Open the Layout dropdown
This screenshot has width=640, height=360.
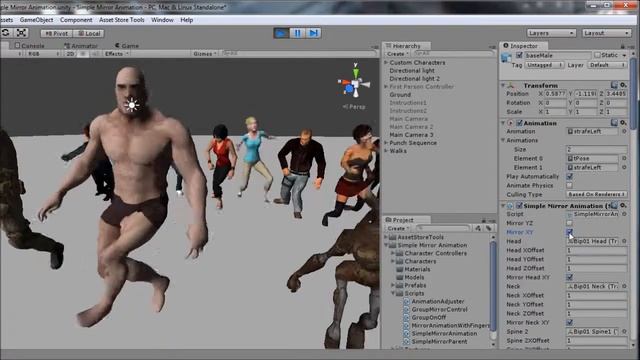pyautogui.click(x=607, y=33)
